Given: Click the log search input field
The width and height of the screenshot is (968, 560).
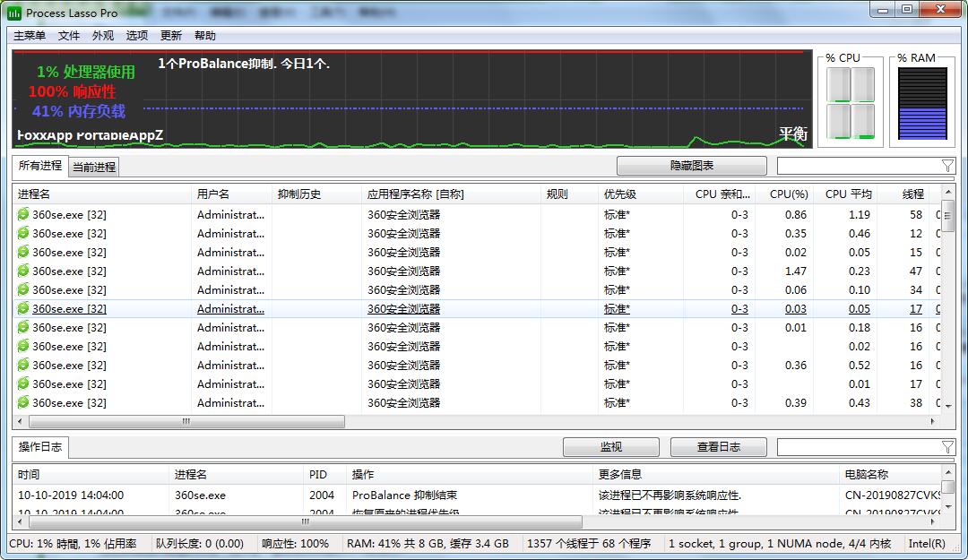Looking at the screenshot, I should click(859, 447).
